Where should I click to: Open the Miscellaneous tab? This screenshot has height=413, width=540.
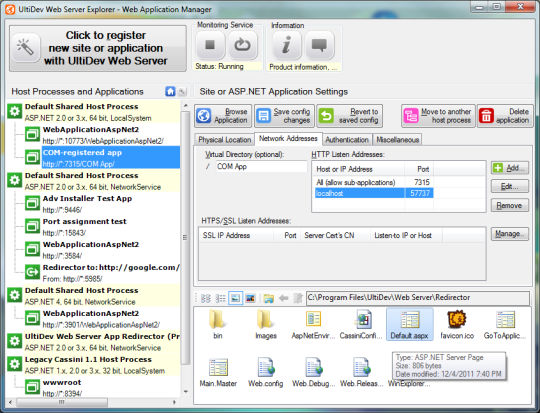[397, 140]
